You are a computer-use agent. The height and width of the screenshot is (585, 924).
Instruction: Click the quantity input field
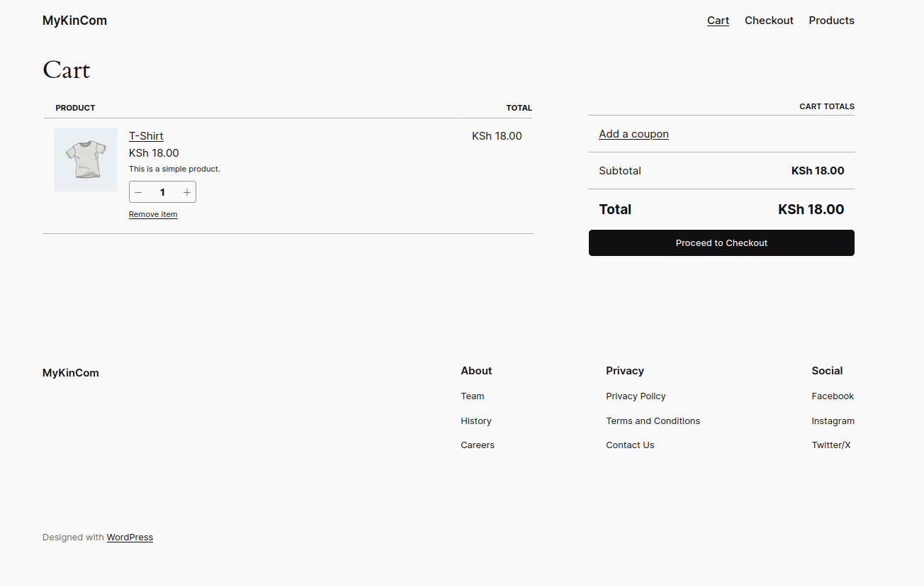pos(162,192)
